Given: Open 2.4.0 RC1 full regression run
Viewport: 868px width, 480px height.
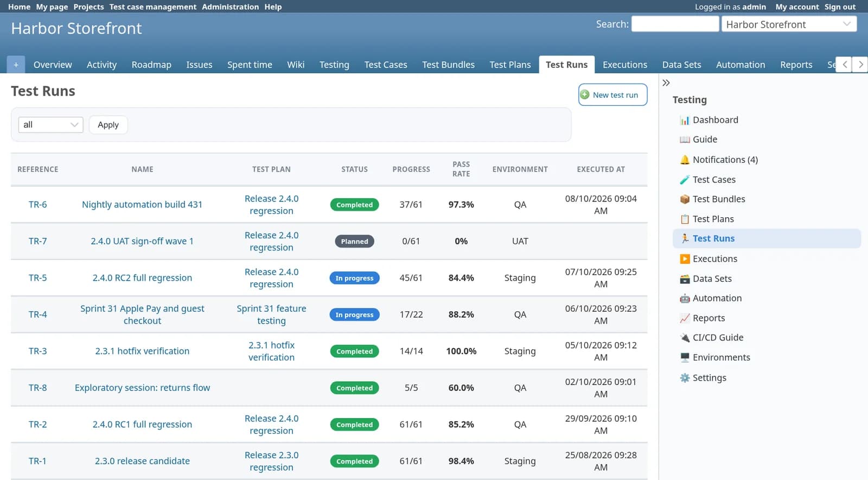Looking at the screenshot, I should click(x=142, y=425).
